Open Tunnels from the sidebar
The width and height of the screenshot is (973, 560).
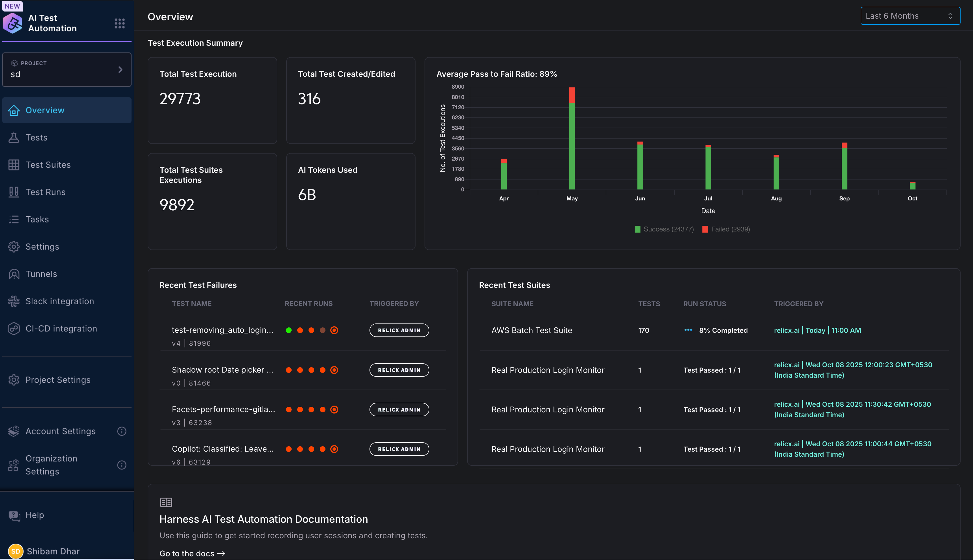[x=41, y=274]
